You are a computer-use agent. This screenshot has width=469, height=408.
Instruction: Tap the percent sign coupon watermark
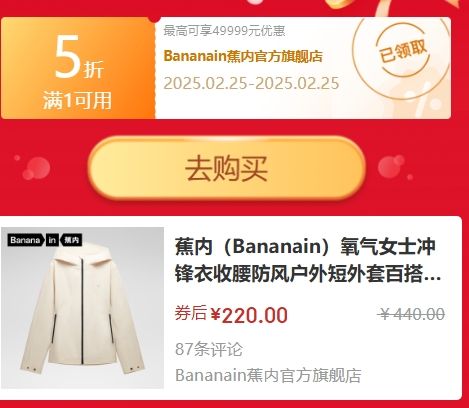[x=425, y=98]
